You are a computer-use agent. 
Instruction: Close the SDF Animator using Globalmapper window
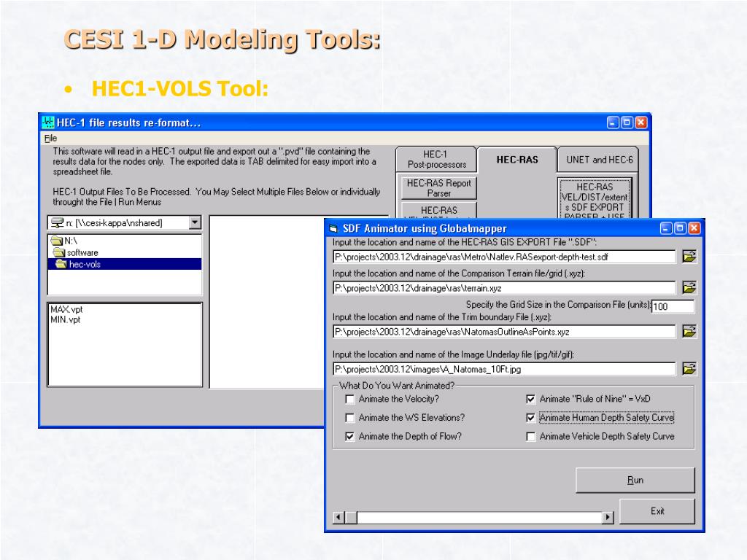coord(694,228)
